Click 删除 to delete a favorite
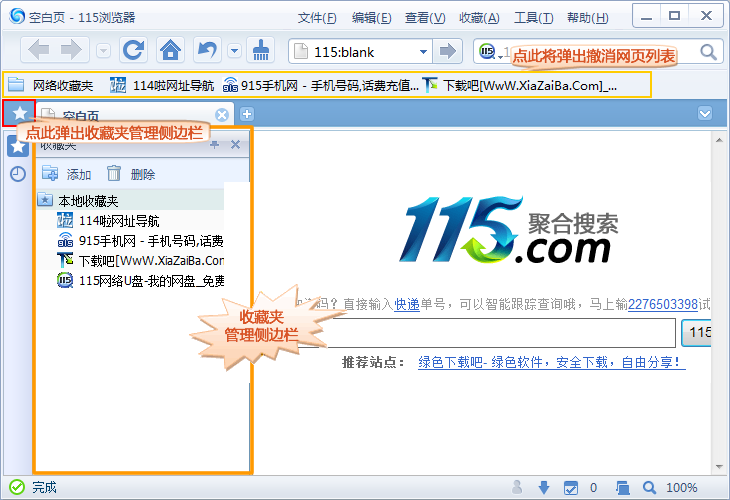Viewport: 730px width, 500px height. point(131,174)
